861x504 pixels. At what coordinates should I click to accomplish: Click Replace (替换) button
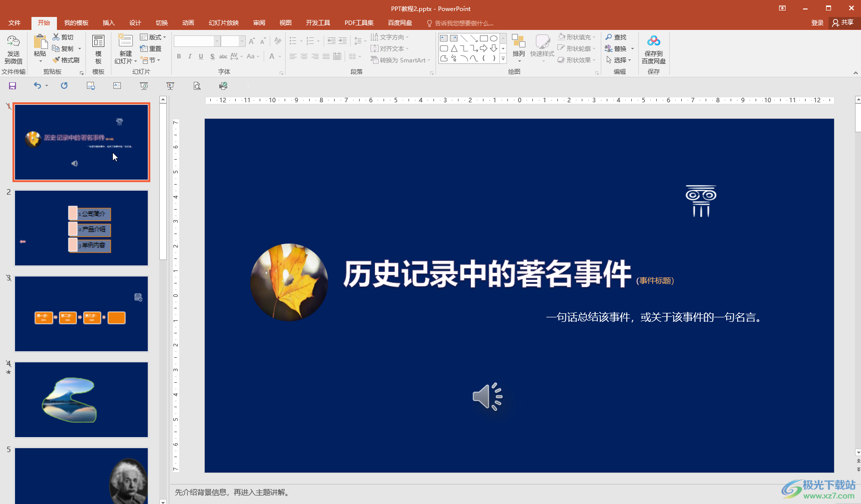pos(616,48)
